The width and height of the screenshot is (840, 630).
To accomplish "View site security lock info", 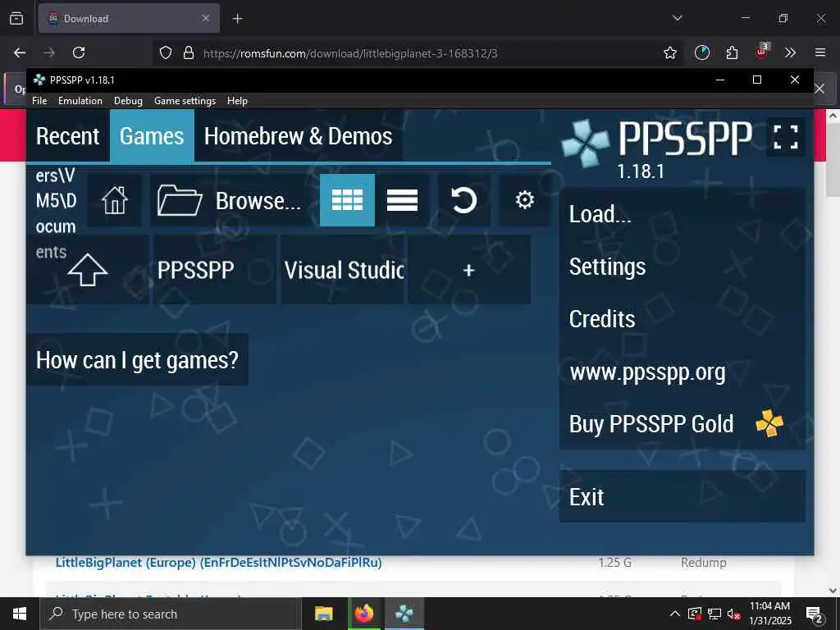I will pyautogui.click(x=189, y=52).
